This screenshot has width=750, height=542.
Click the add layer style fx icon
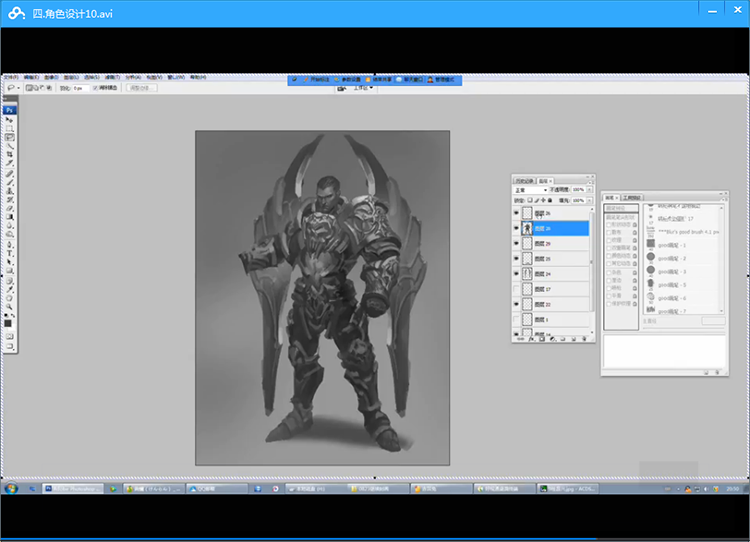[531, 339]
